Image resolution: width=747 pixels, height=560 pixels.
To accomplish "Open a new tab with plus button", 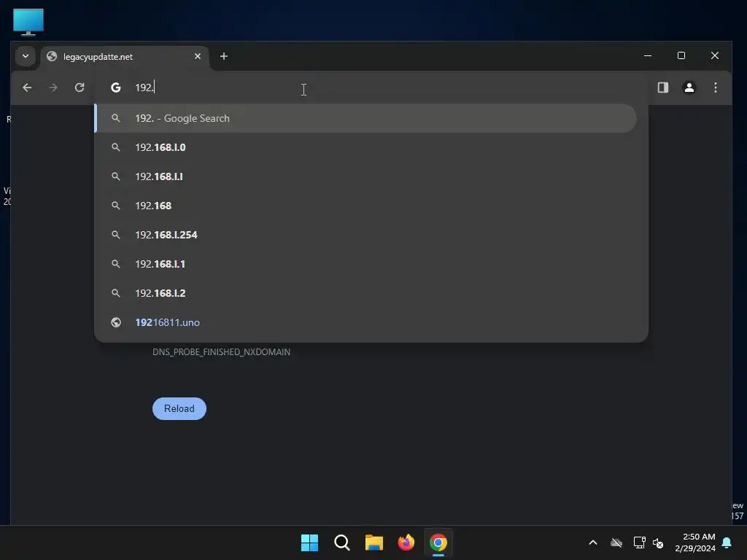I will click(x=223, y=56).
